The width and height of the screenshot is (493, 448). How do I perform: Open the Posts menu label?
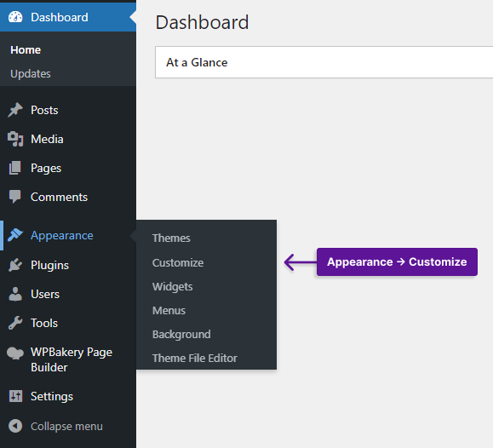pos(44,110)
